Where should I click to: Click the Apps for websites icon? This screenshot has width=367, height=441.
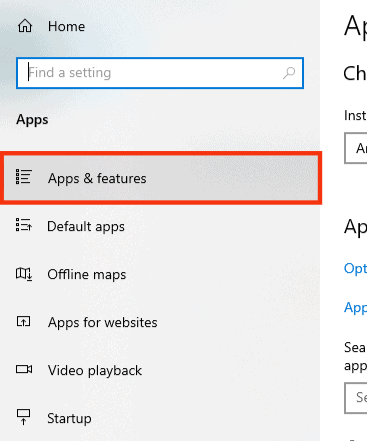coord(23,321)
